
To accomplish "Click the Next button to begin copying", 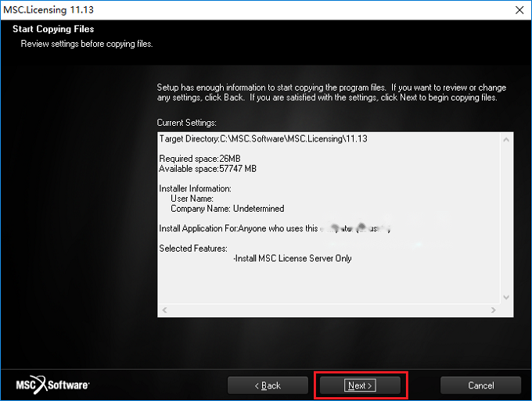I will (x=360, y=385).
